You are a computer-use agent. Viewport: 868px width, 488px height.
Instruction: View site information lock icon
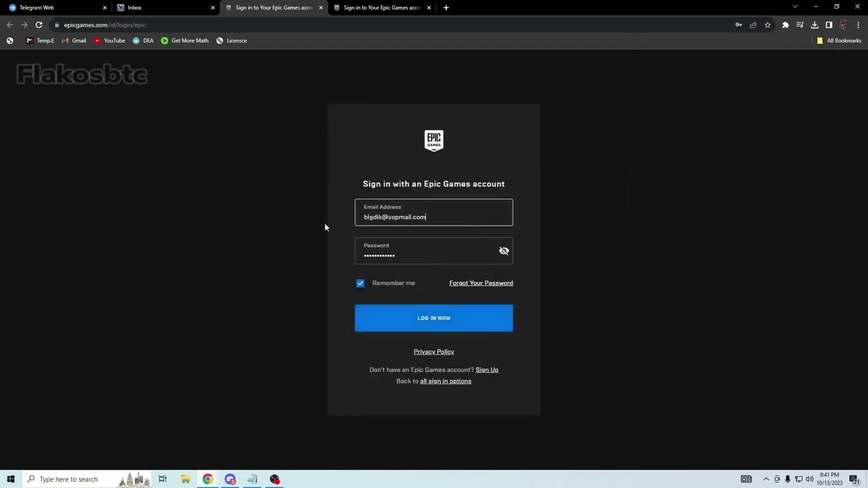57,25
